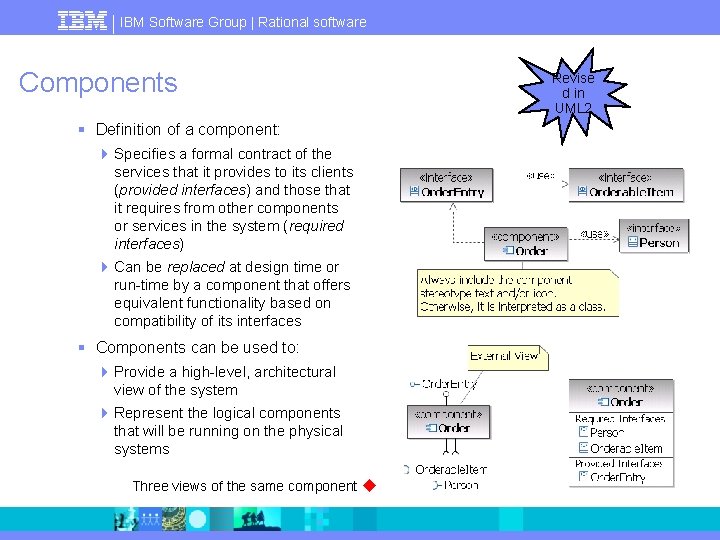Click the yellow 'Always include the component' note
The image size is (720, 540).
pyautogui.click(x=518, y=293)
